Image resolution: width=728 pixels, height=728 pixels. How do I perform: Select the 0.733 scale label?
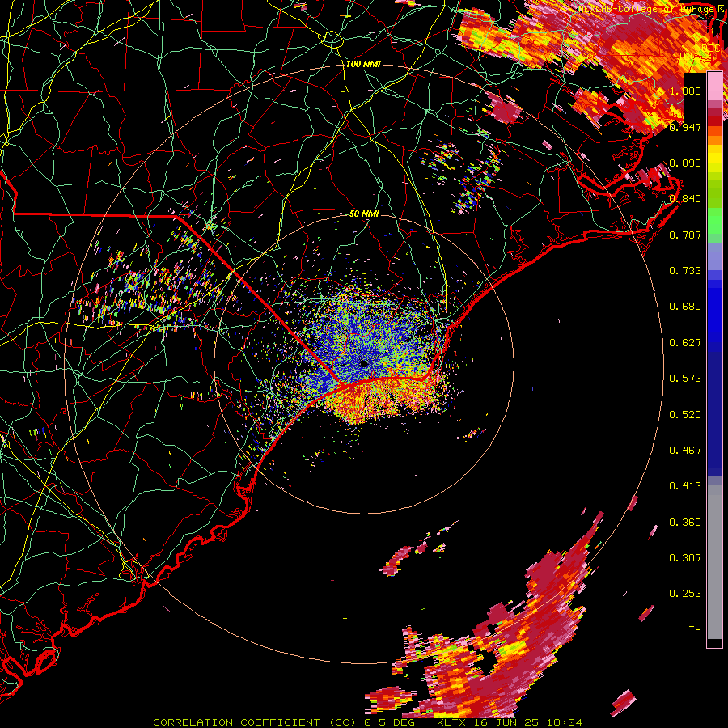(685, 271)
